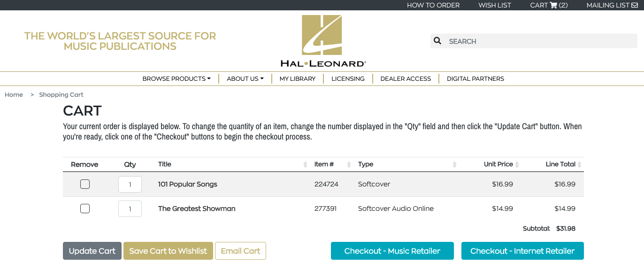644x271 pixels.
Task: Sort by Line Total column arrows
Action: (x=580, y=164)
